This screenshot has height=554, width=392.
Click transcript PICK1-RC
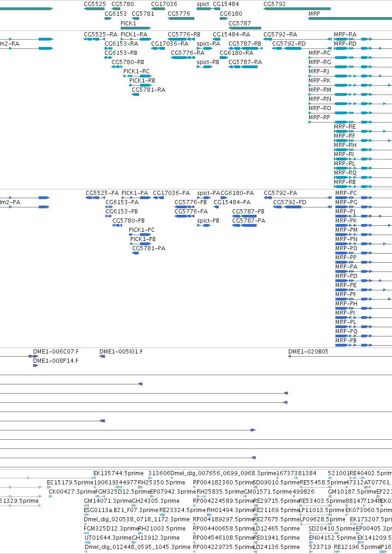(x=136, y=71)
